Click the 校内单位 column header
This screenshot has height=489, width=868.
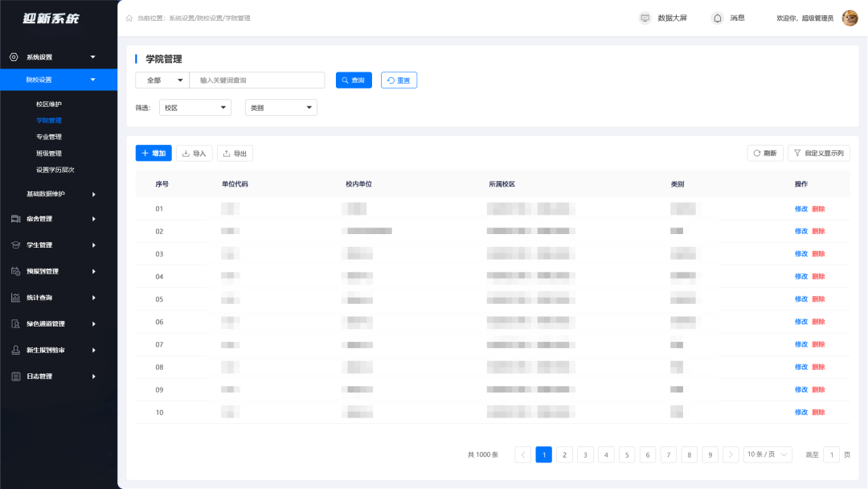358,184
